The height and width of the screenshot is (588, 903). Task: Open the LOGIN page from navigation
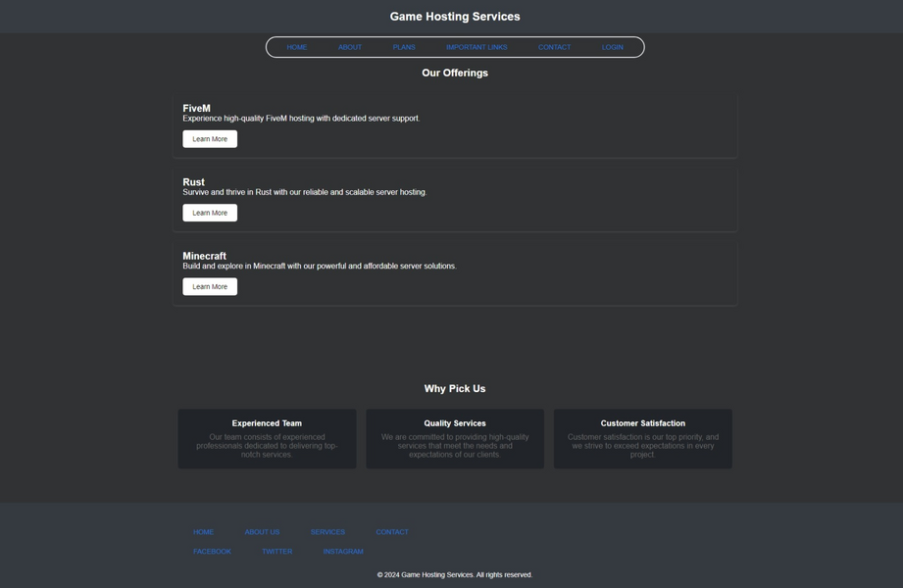tap(612, 47)
